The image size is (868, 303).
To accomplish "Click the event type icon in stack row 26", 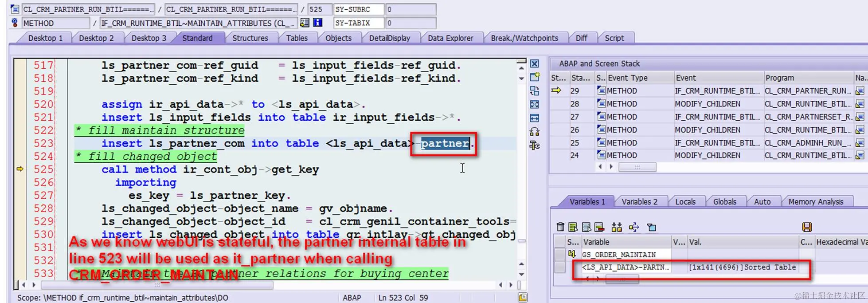I will [x=601, y=130].
